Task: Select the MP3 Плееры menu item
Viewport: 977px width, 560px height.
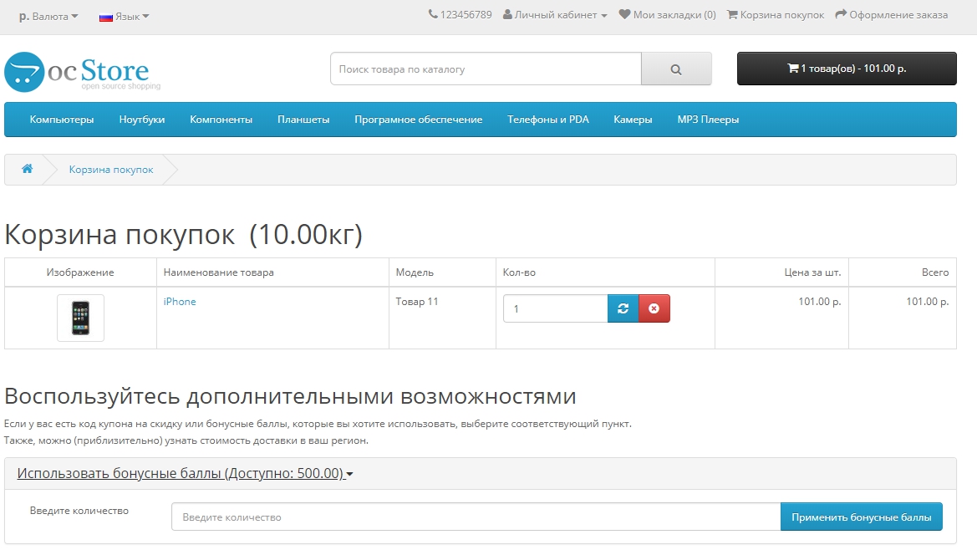Action: [x=708, y=120]
